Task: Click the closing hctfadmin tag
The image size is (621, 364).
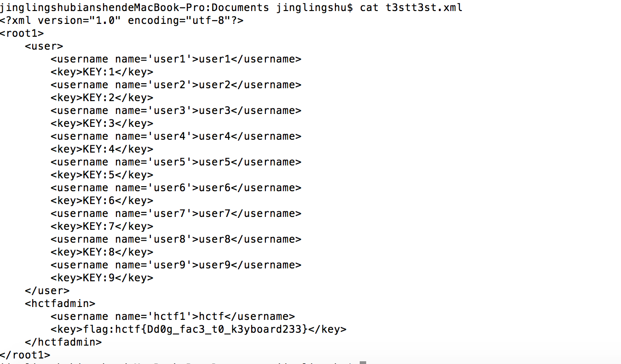Action: tap(63, 342)
